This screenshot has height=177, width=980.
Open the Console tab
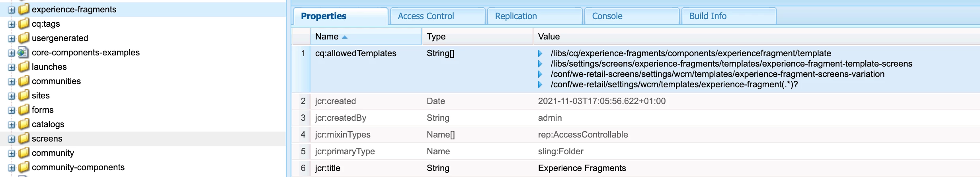(x=607, y=16)
